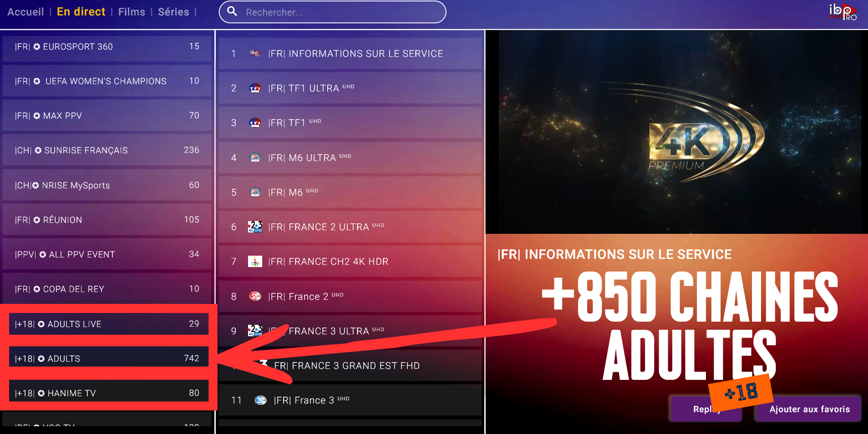The width and height of the screenshot is (868, 434).
Task: Open the NRISE MySports category
Action: (107, 185)
